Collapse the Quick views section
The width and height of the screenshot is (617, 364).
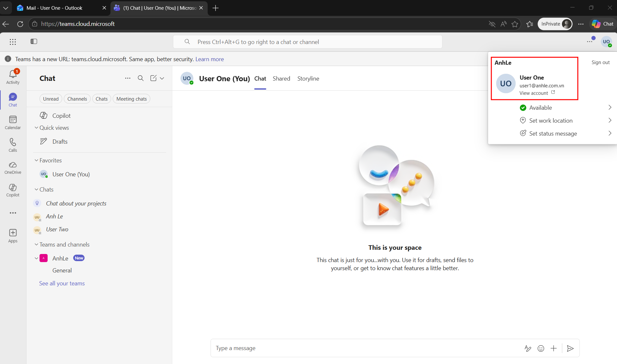click(x=36, y=128)
